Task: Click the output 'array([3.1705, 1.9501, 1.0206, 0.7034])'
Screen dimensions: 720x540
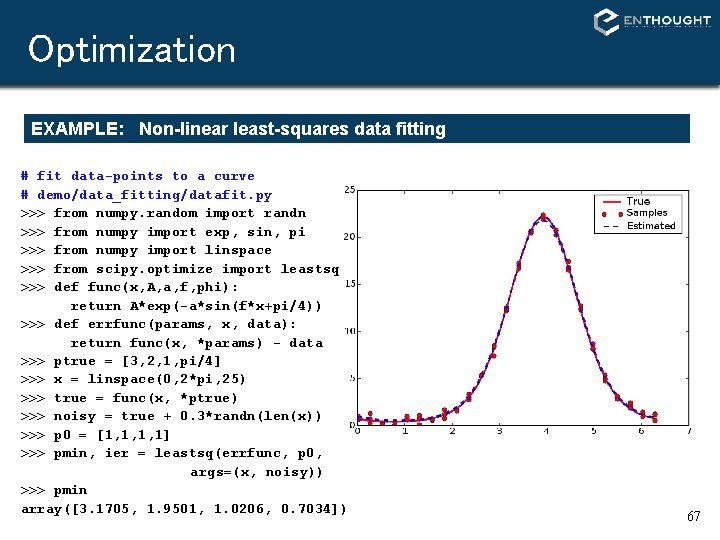Action: (x=184, y=509)
